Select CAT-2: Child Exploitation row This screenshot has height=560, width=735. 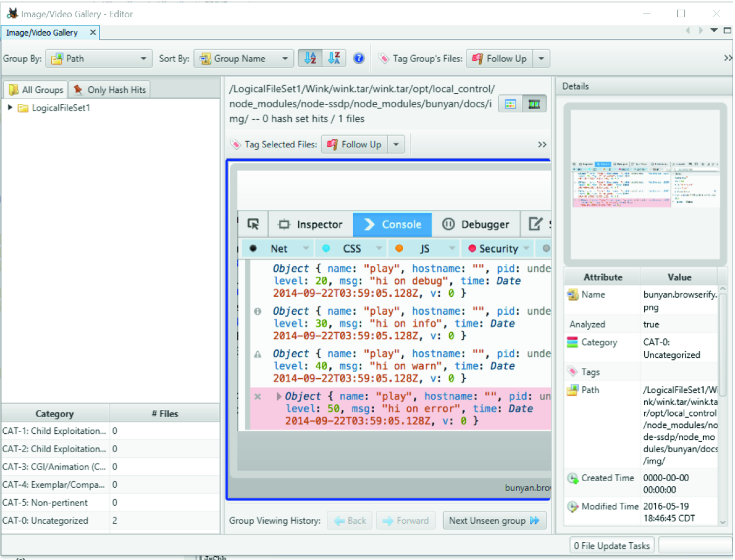(110, 449)
